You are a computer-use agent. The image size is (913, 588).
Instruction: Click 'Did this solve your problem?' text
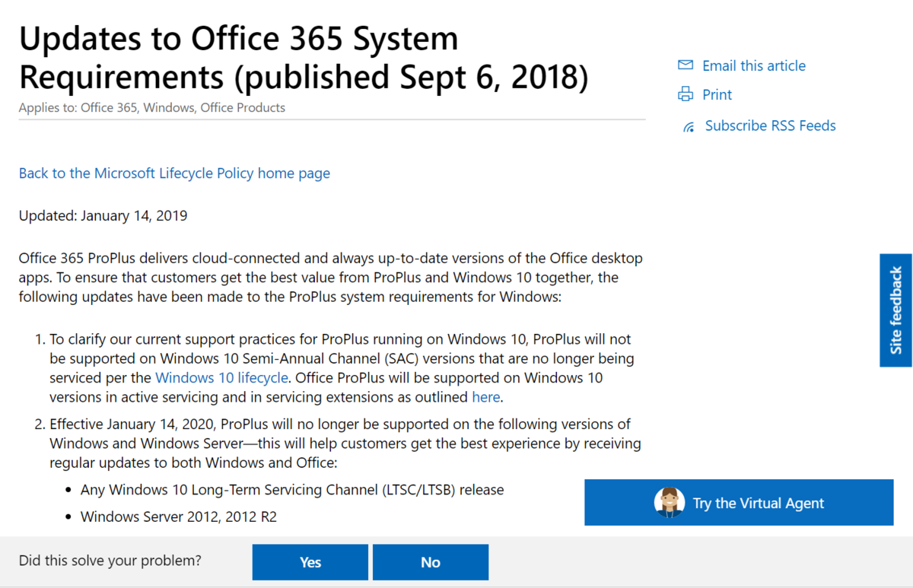click(x=110, y=561)
